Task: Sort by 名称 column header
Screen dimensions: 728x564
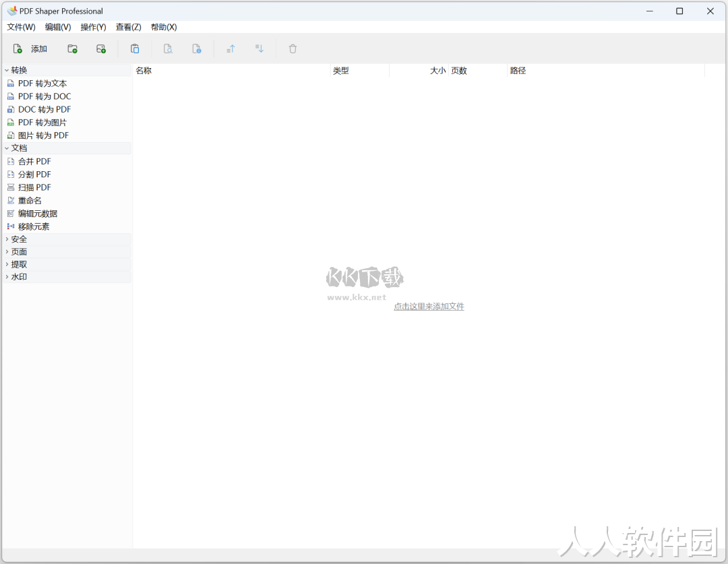Action: (x=231, y=71)
